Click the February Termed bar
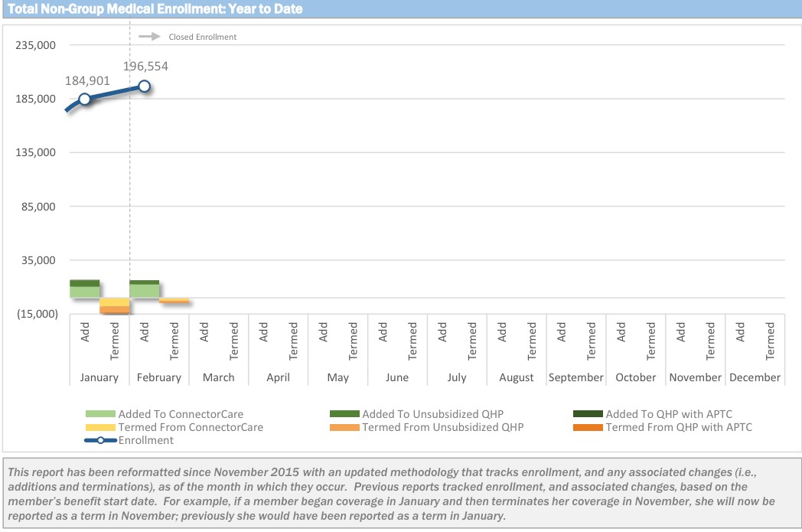802x532 pixels. (x=174, y=301)
